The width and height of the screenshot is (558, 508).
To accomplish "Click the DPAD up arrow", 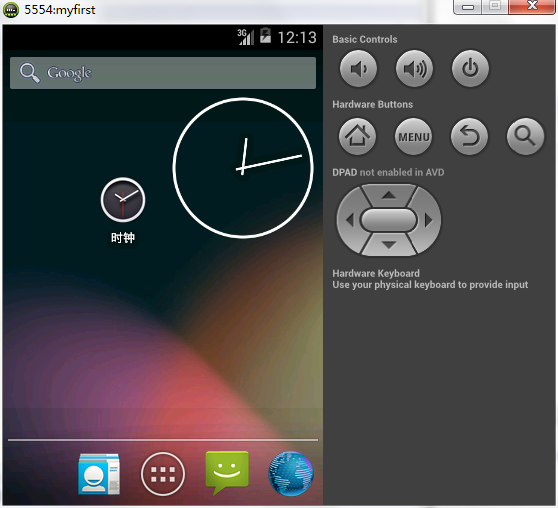I will (389, 195).
